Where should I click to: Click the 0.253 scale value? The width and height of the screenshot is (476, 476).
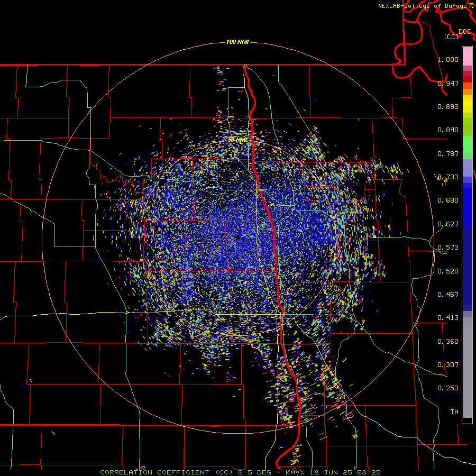click(x=448, y=388)
